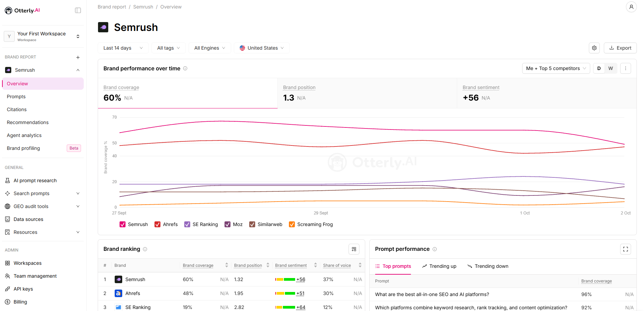Toggle the Similarweb legend checkbox
This screenshot has height=311, width=644.
coord(252,224)
